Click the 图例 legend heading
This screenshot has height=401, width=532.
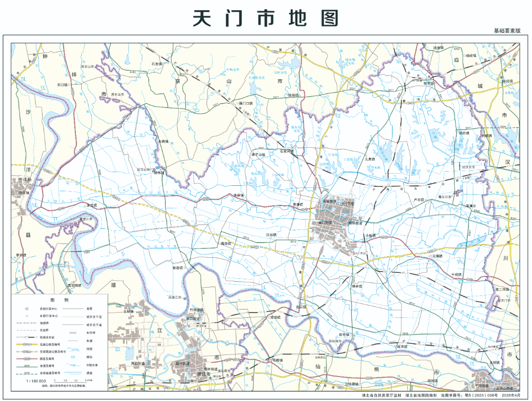[59, 300]
